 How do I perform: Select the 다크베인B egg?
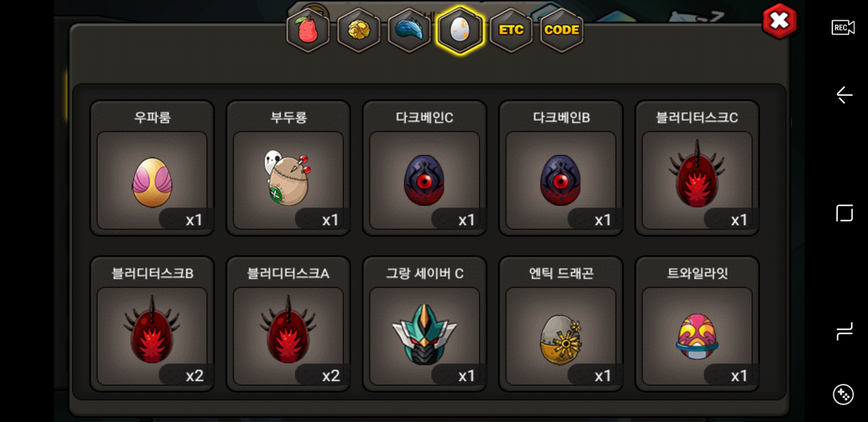(561, 168)
